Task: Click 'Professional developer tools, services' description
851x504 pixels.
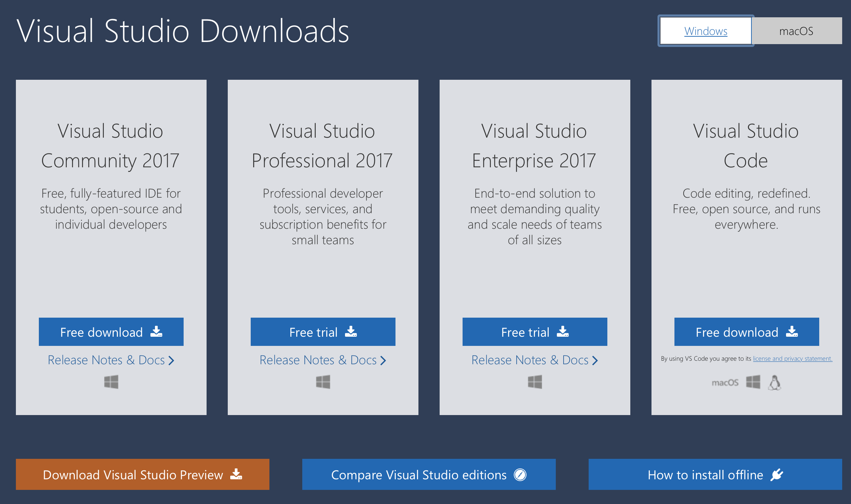Action: (323, 217)
